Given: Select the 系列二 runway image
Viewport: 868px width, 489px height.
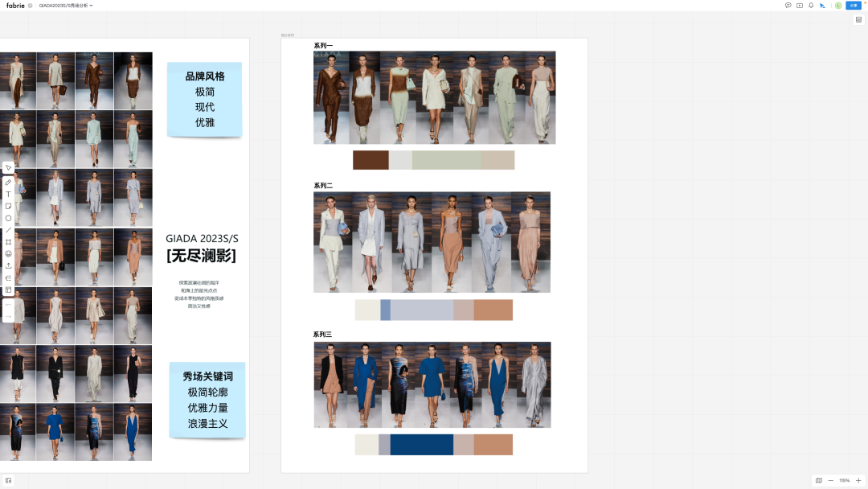Looking at the screenshot, I should [x=432, y=242].
